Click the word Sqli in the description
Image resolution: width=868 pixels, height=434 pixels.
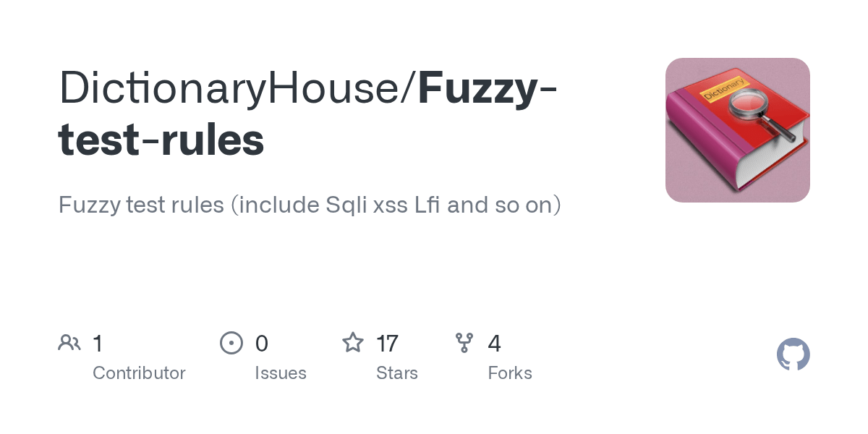click(346, 205)
